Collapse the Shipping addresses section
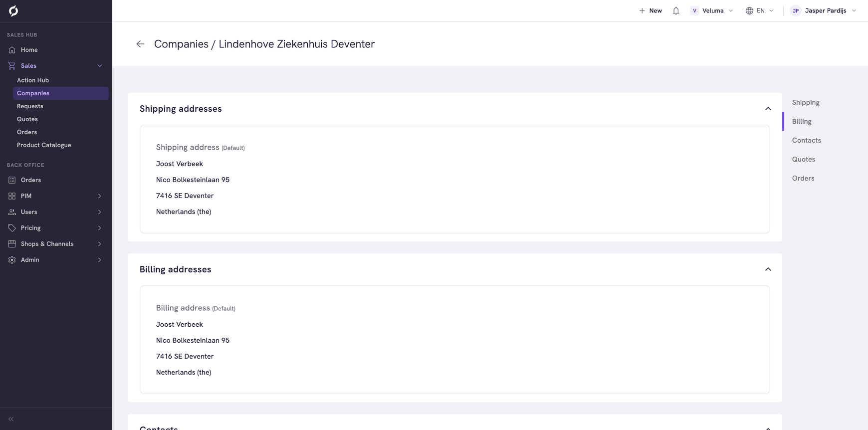The image size is (868, 430). [x=768, y=109]
